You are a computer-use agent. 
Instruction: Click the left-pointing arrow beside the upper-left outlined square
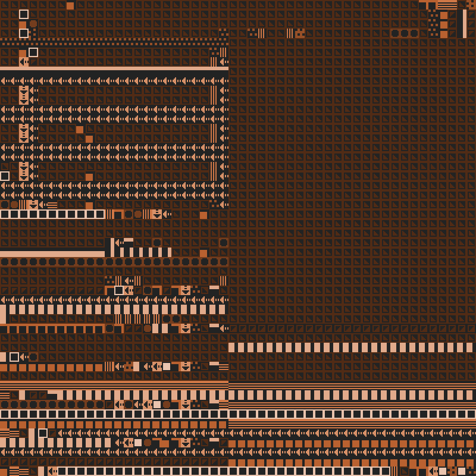pyautogui.click(x=24, y=62)
